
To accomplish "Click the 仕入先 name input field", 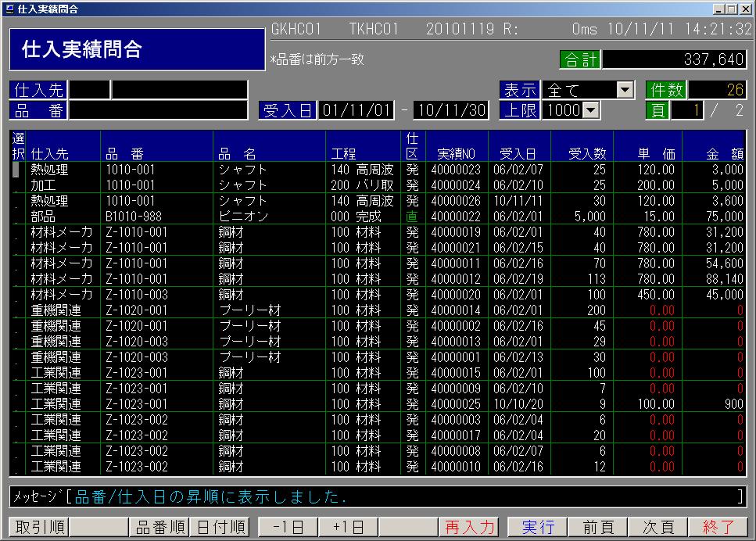I will (180, 90).
